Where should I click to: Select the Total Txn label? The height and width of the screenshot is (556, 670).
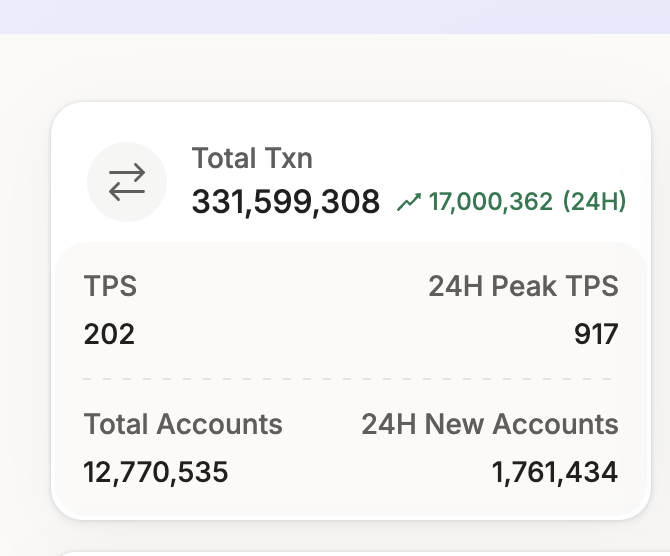pyautogui.click(x=252, y=158)
